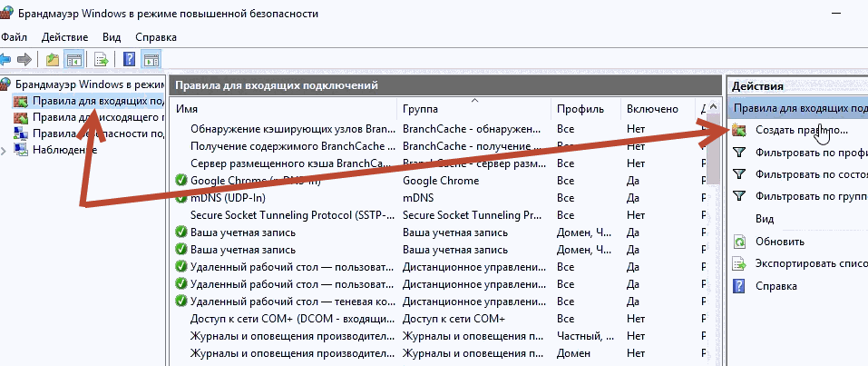Click the Создать правило icon in Actions
The width and height of the screenshot is (868, 366).
tap(739, 130)
